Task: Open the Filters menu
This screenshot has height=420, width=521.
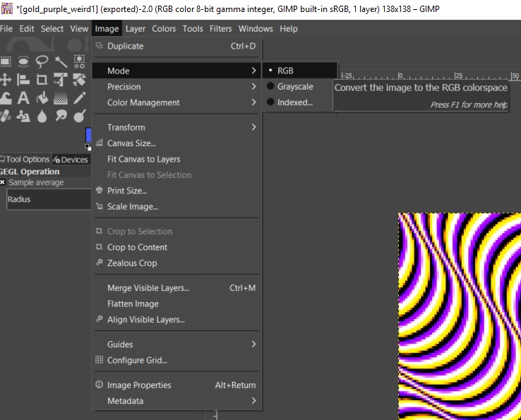Action: coord(220,29)
